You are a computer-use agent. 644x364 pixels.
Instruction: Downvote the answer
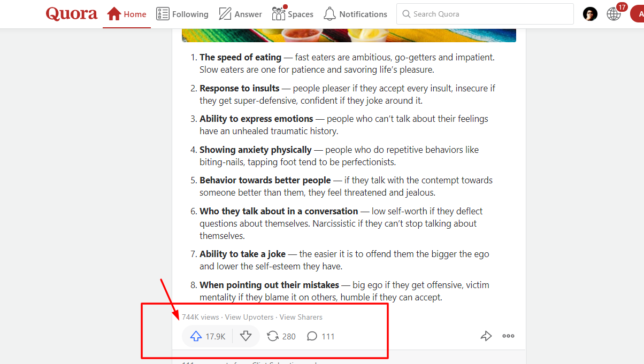(246, 336)
